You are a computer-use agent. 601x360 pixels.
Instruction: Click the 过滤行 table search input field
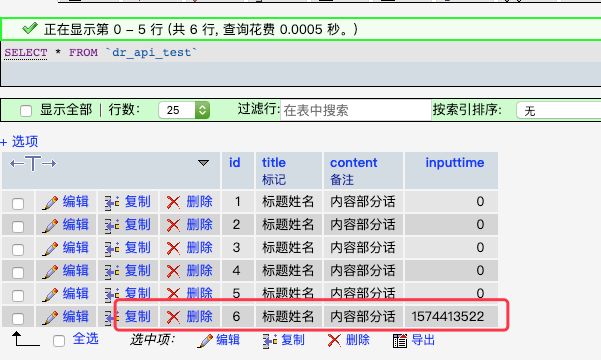pos(356,110)
